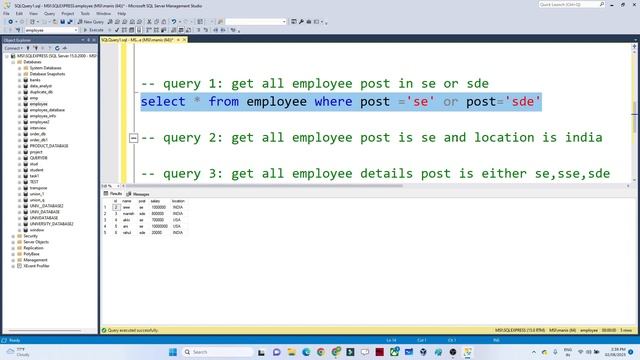
Task: Open Microsoft Edge from the taskbar
Action: 306,352
